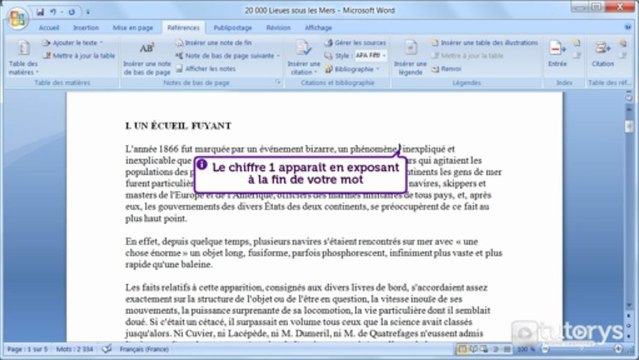639x360 pixels.
Task: Click the word phénomène in first paragraph
Action: coord(374,149)
